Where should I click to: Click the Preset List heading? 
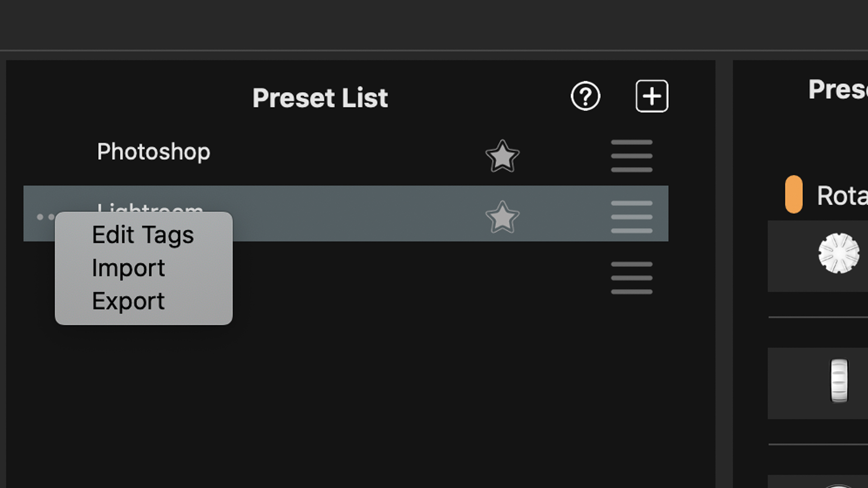[320, 98]
